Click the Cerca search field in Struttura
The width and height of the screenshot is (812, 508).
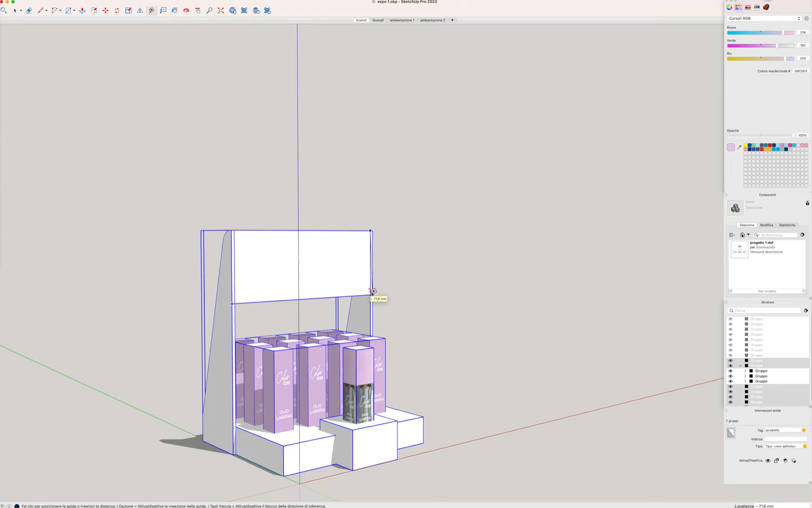[x=766, y=311]
